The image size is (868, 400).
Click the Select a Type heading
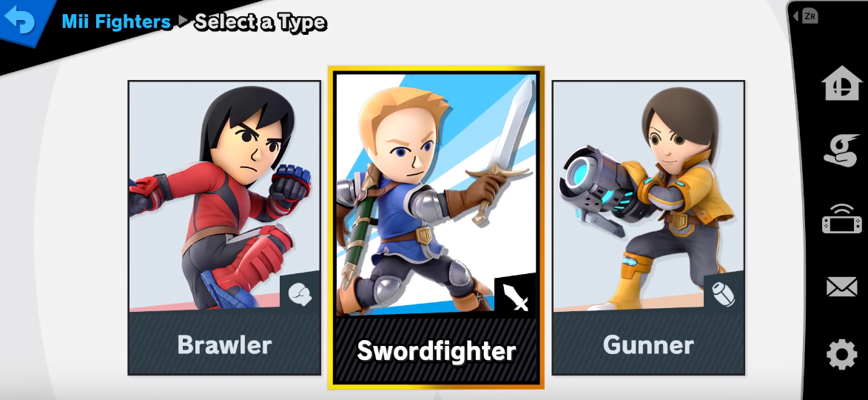[260, 22]
